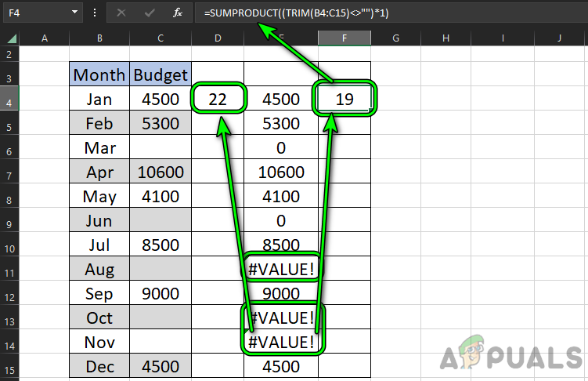The height and width of the screenshot is (381, 588).
Task: Select the Jul cell
Action: tap(99, 245)
